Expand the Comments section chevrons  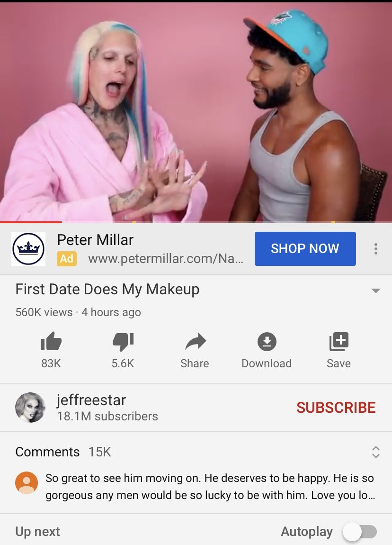point(376,452)
